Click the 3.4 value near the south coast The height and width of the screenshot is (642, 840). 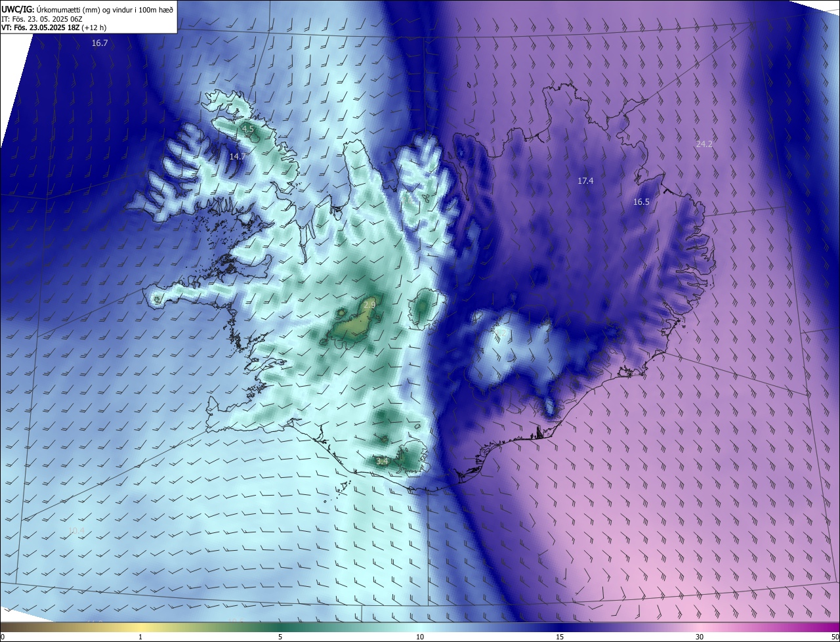[383, 461]
